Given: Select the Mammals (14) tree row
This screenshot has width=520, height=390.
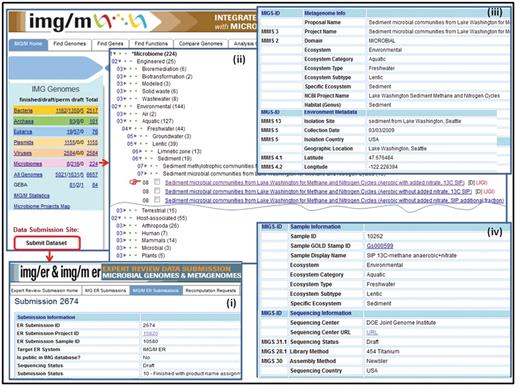Looking at the screenshot, I should (x=159, y=240).
